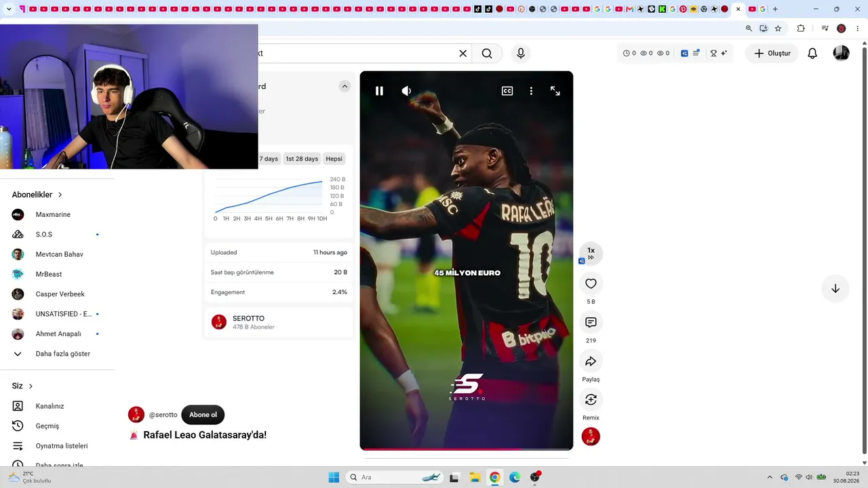
Task: Click the sparkle AI icon in header toolbar
Action: 724,54
